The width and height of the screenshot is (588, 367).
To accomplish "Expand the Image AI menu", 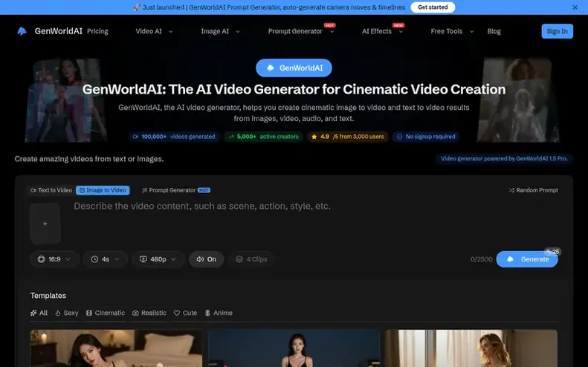I will pos(220,31).
